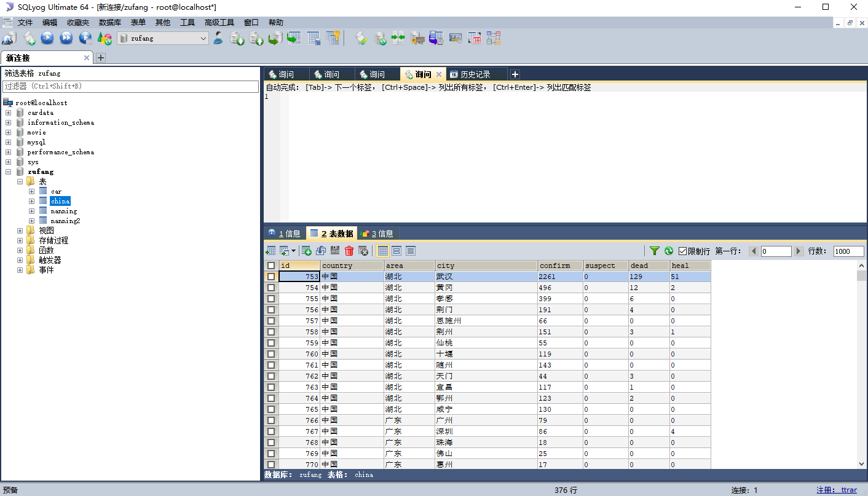Image resolution: width=868 pixels, height=496 pixels.
Task: Add a new query tab with plus button
Action: point(515,74)
